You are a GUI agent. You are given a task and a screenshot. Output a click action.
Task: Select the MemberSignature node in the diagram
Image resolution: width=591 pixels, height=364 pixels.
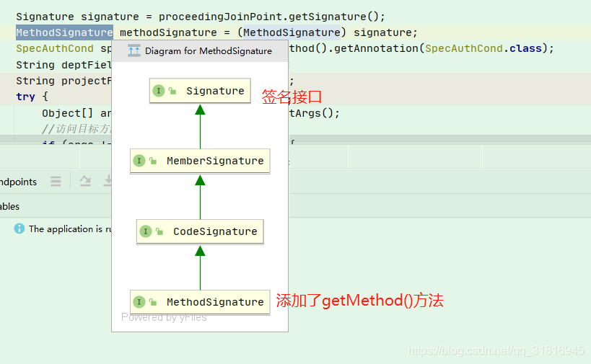click(x=200, y=161)
